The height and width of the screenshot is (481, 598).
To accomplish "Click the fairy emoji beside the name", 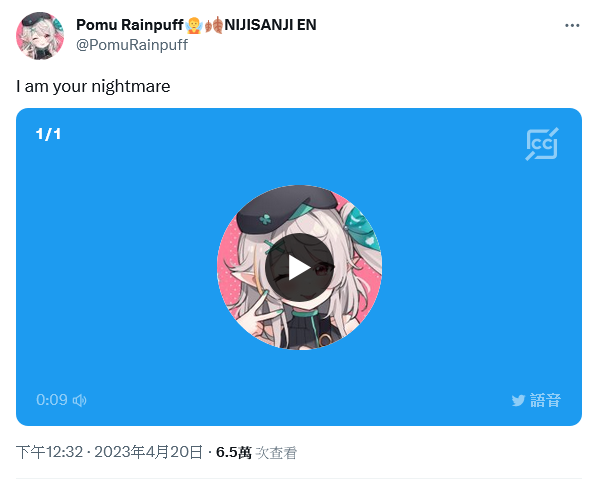I will [194, 25].
